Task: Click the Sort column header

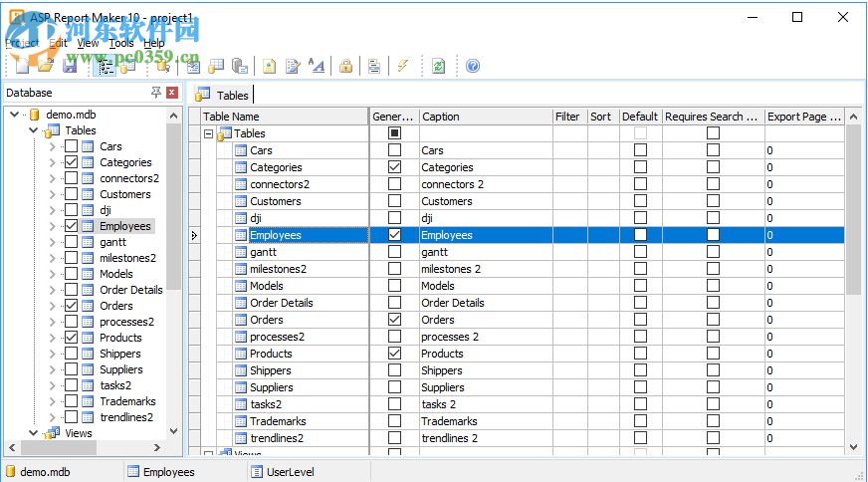Action: pos(603,117)
